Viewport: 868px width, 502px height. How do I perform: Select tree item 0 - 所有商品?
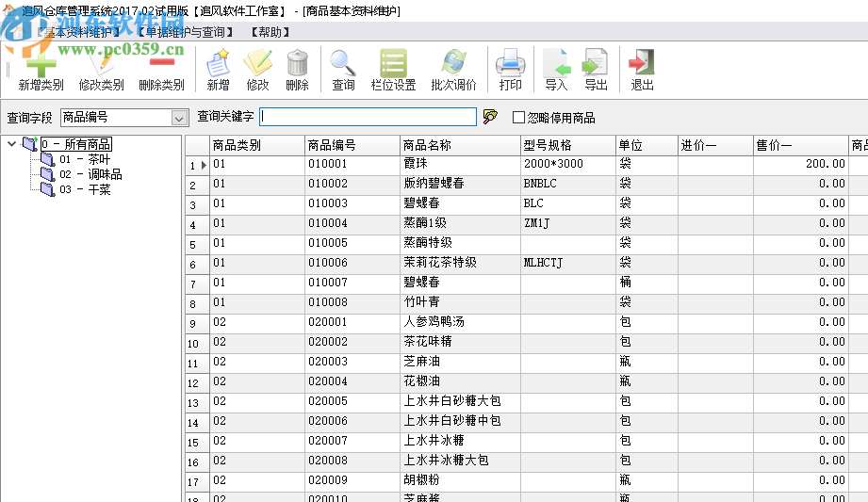75,144
